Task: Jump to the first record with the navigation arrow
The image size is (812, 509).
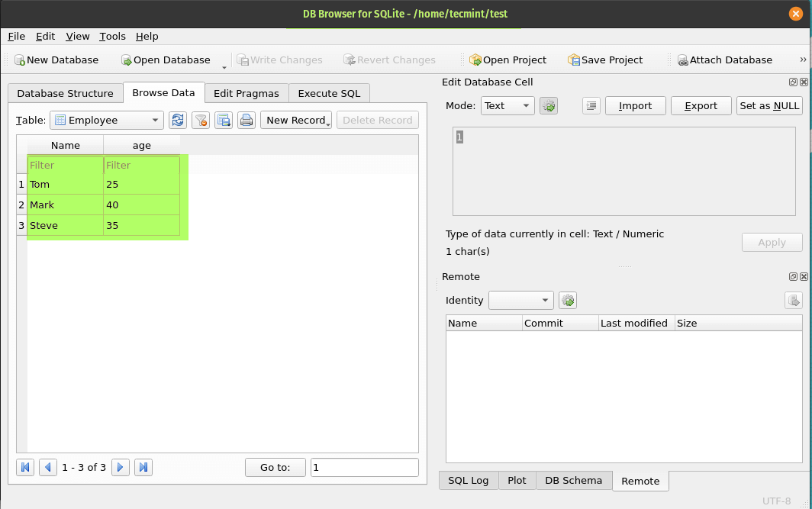Action: [25, 467]
